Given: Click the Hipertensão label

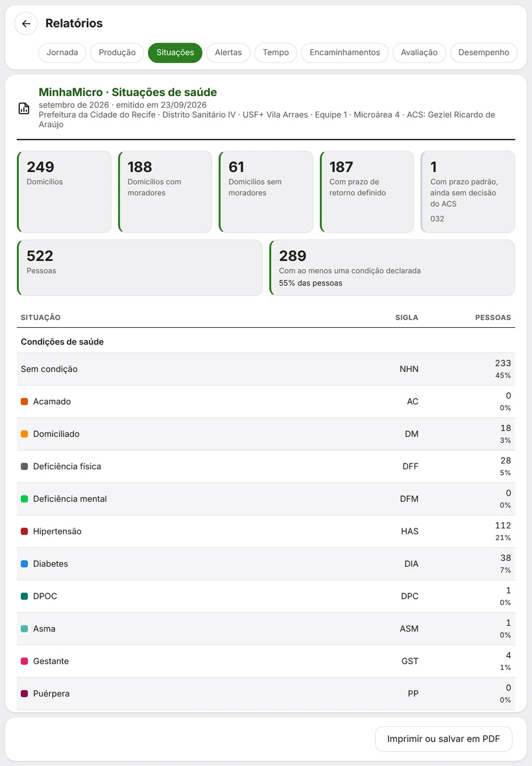Looking at the screenshot, I should [x=57, y=532].
